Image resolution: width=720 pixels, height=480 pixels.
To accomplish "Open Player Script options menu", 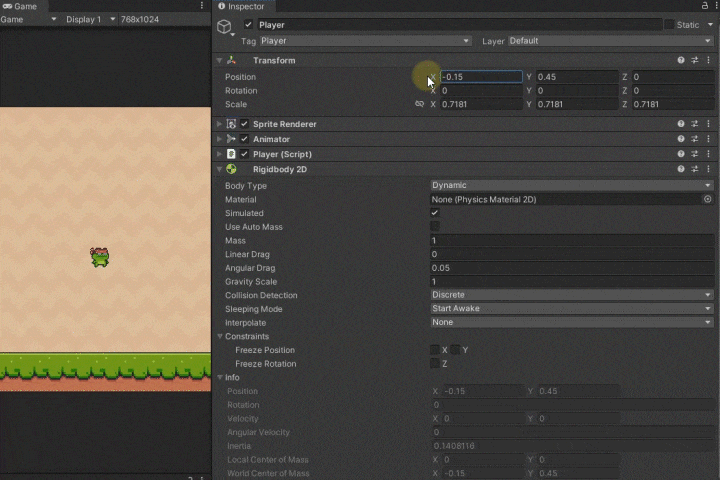I will (709, 154).
